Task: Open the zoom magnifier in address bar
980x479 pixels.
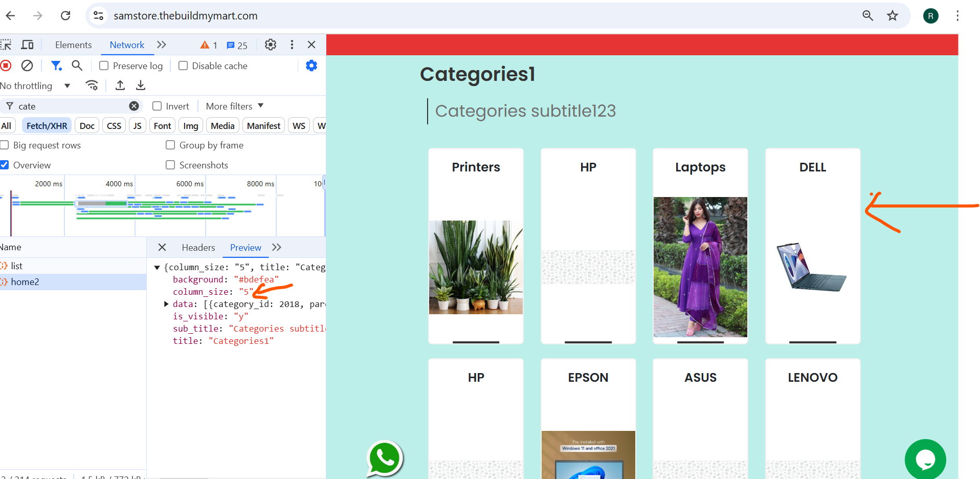Action: coord(867,16)
